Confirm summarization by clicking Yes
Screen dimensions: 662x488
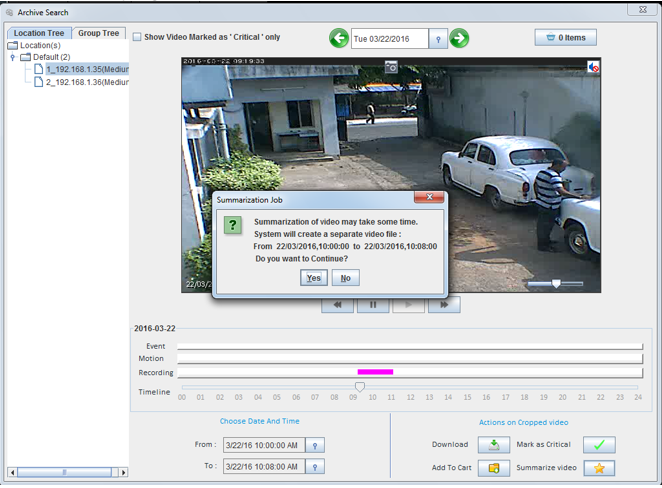click(314, 278)
